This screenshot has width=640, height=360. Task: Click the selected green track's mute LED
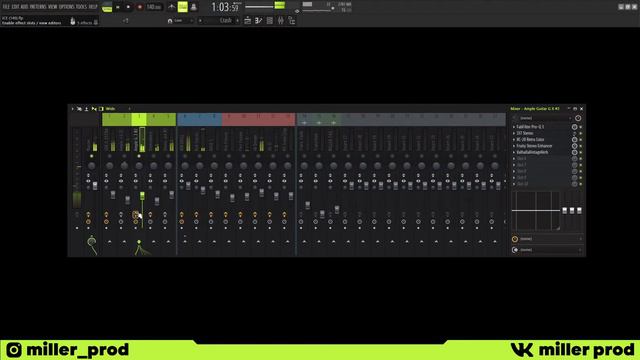(x=139, y=156)
